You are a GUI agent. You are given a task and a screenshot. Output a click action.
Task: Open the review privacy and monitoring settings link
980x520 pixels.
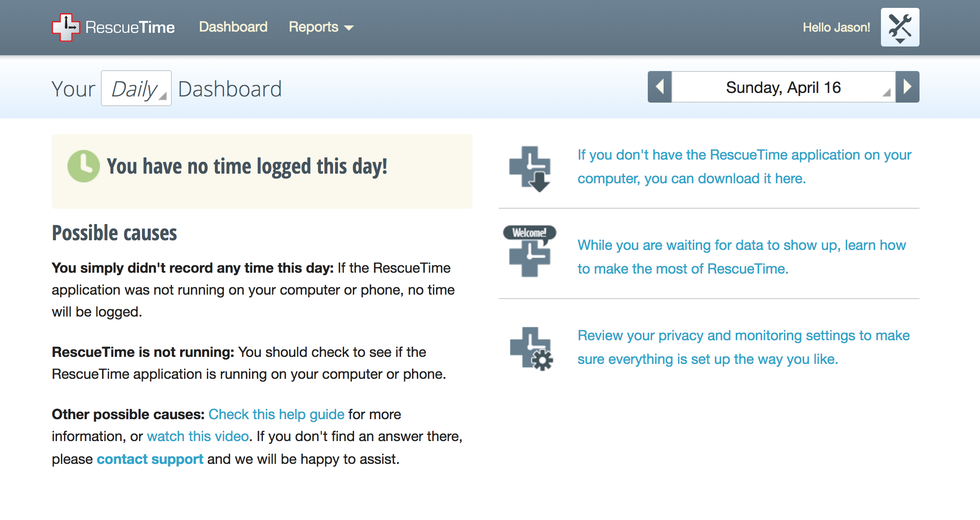tap(744, 347)
